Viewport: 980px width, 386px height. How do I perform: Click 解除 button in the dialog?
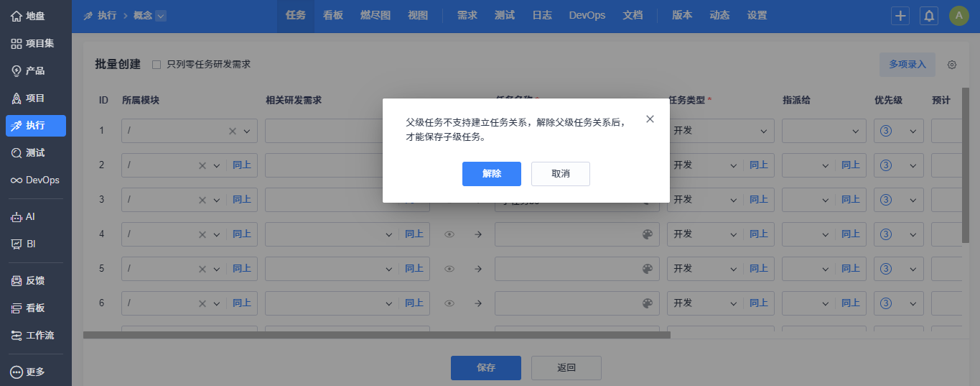point(492,174)
